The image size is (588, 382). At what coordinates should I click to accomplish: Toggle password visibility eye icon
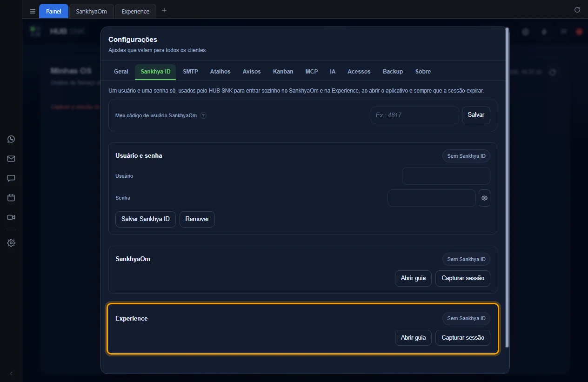point(484,198)
